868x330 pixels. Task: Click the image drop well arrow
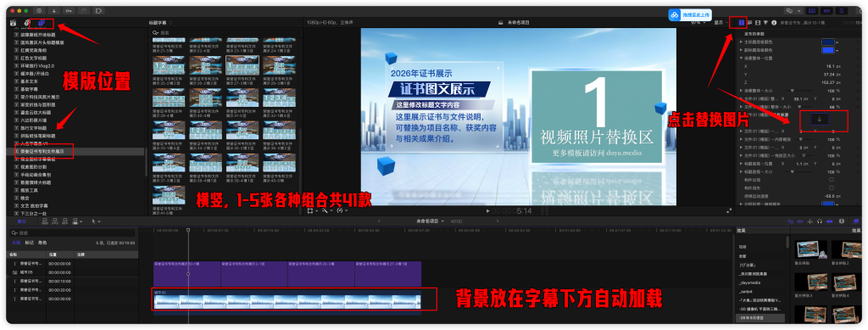tap(820, 119)
